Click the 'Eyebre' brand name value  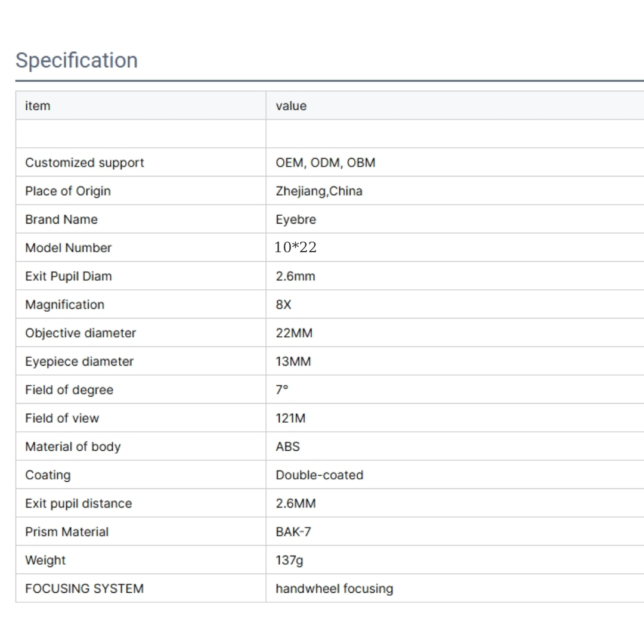(296, 219)
